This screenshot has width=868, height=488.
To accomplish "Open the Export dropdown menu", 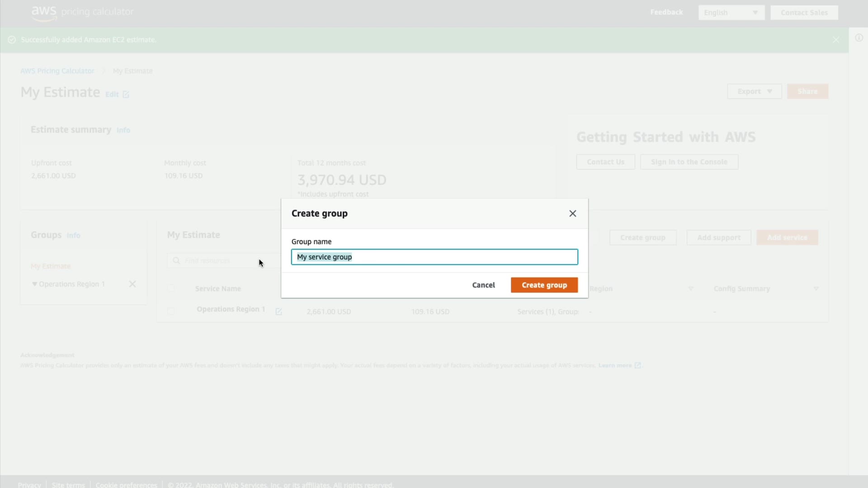I will [754, 91].
